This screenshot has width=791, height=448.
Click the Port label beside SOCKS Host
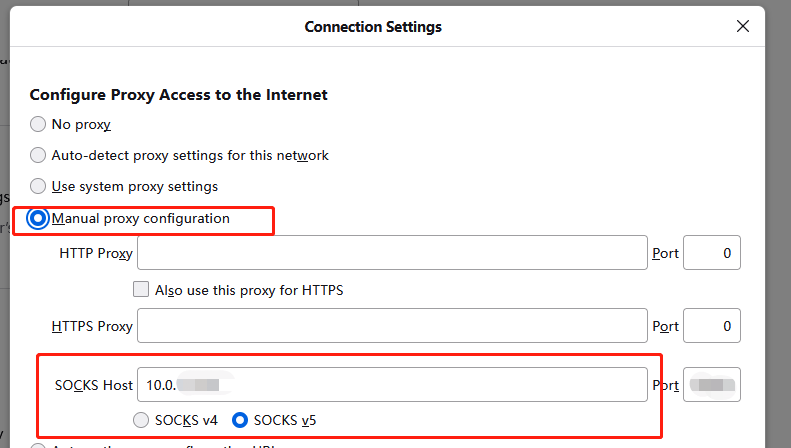point(665,385)
